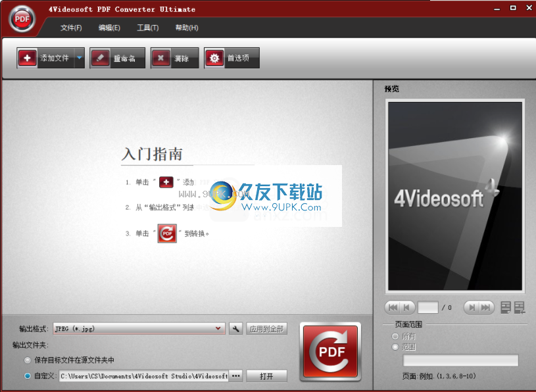Maximize the application window
This screenshot has height=392, width=536.
(x=513, y=8)
